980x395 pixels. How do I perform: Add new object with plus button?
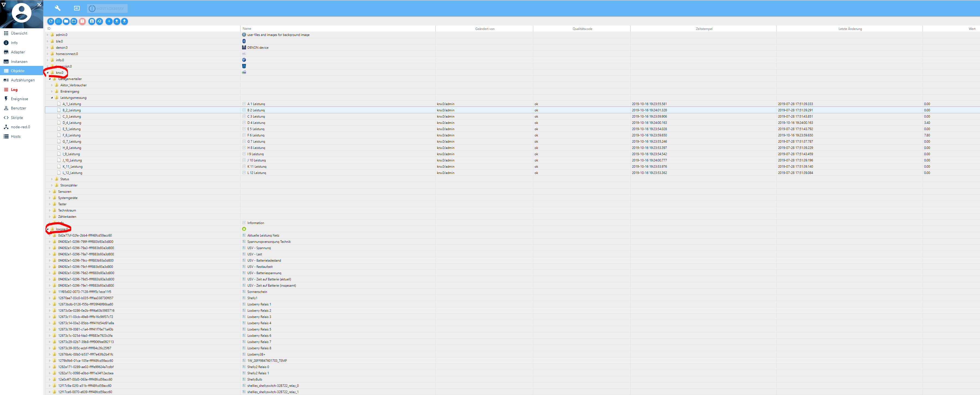[109, 21]
